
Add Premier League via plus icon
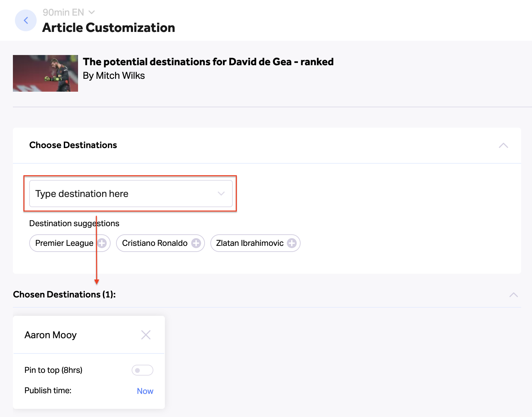(x=102, y=243)
